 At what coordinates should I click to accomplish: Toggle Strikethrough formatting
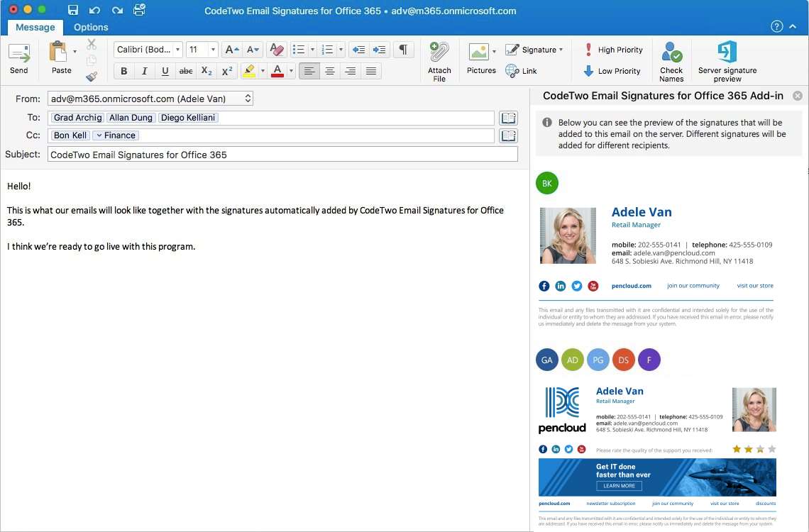186,71
